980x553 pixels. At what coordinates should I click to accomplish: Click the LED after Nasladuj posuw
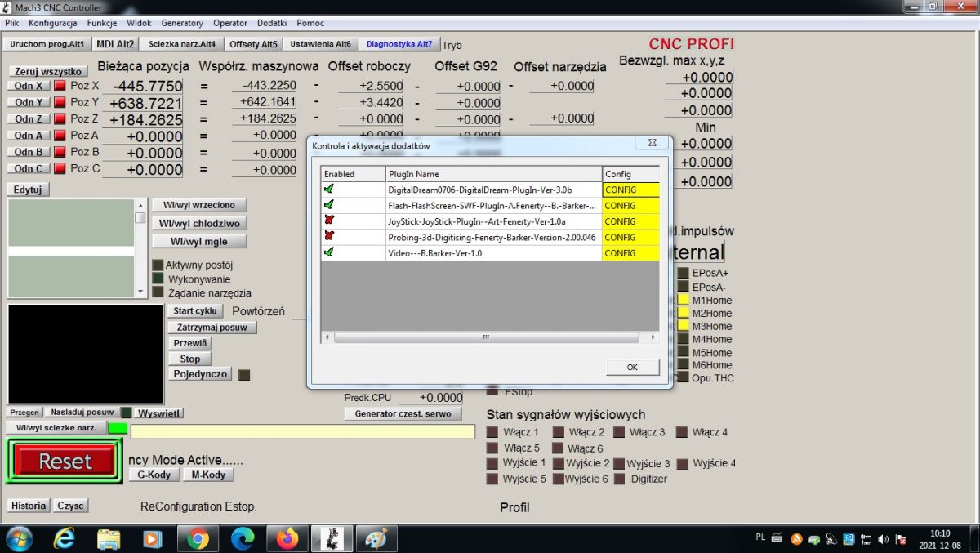pos(127,413)
